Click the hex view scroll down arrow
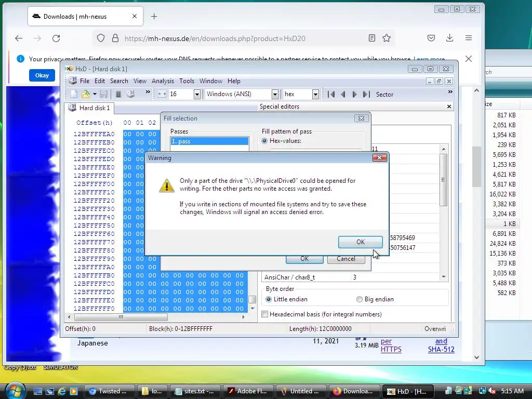 (252, 309)
